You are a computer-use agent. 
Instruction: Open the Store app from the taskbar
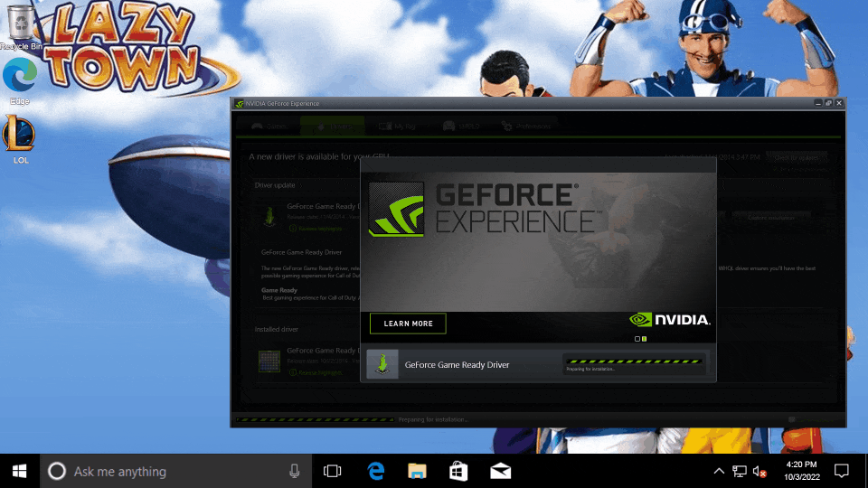point(458,471)
